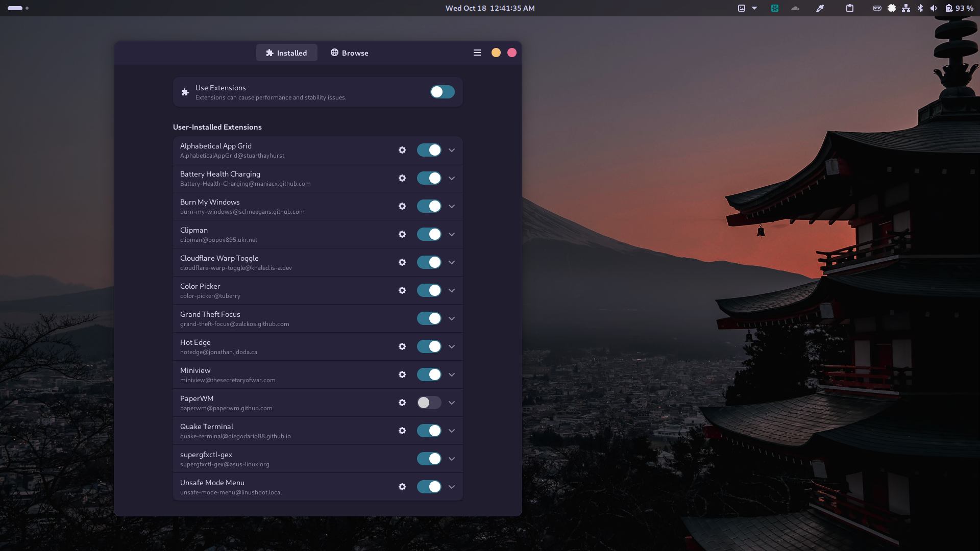The height and width of the screenshot is (551, 980).
Task: Open the Burn My Windows settings gear
Action: coord(402,206)
